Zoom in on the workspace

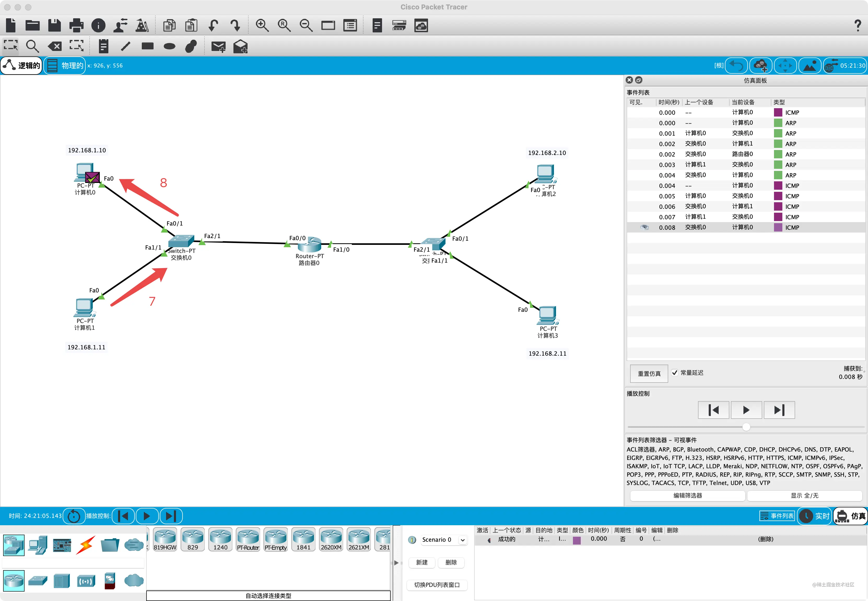click(x=262, y=25)
